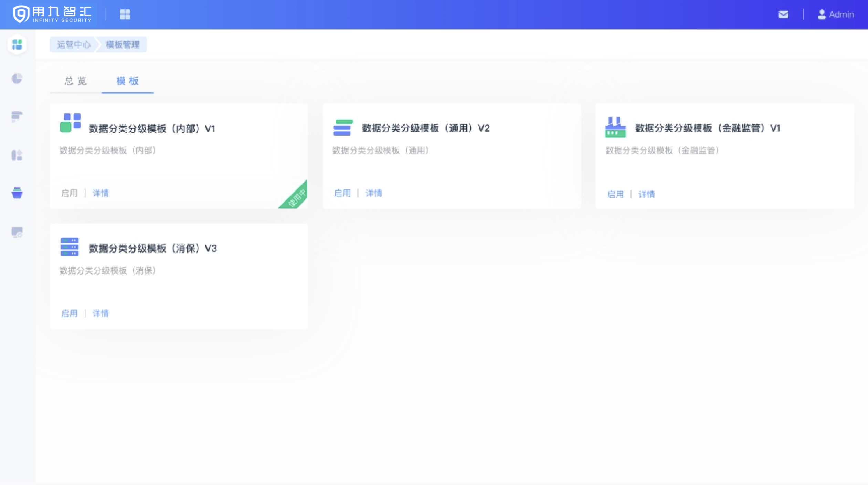This screenshot has width=868, height=485.
Task: View details of 消保 V3 template
Action: coord(100,313)
